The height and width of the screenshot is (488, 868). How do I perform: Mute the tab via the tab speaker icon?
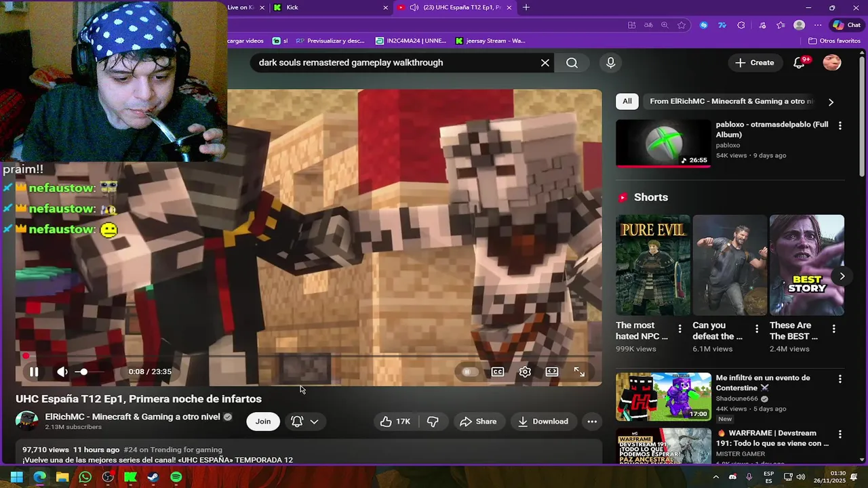coord(414,7)
